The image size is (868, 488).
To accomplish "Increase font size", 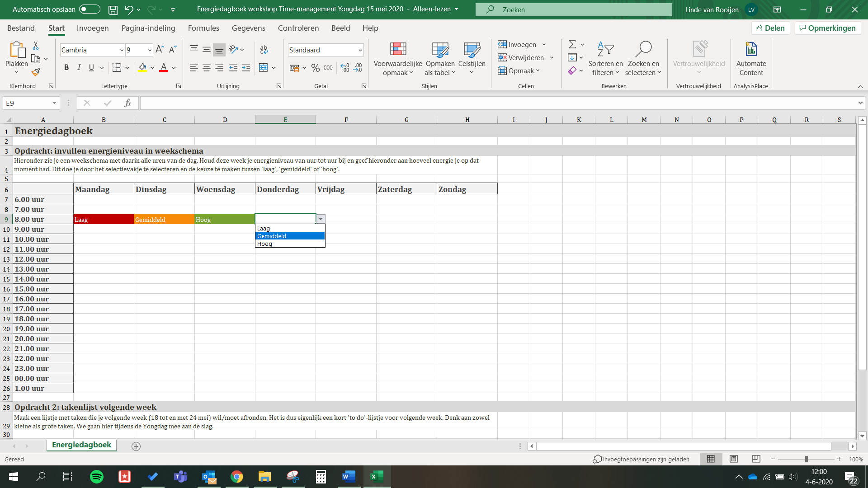I will coord(160,50).
